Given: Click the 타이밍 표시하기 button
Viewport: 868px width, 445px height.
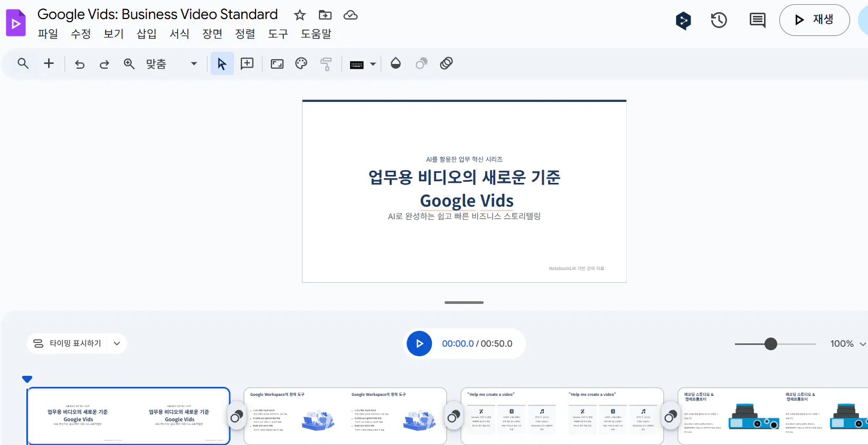Looking at the screenshot, I should (67, 344).
